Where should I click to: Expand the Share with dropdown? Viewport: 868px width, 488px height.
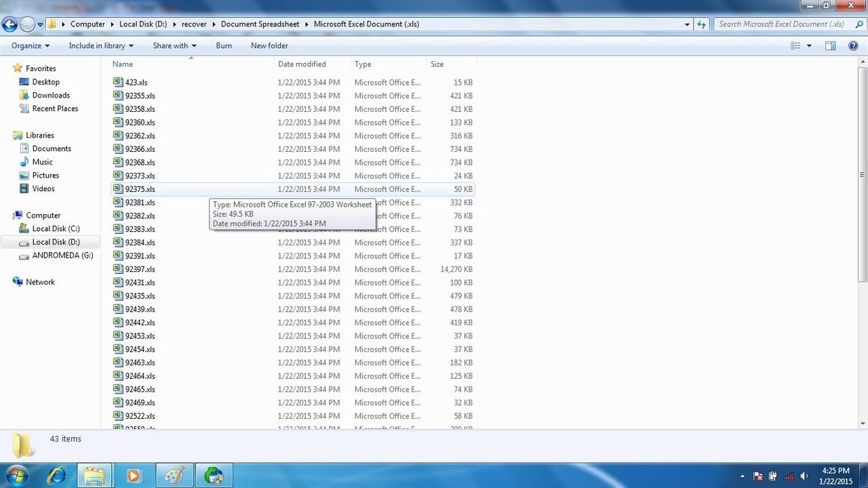click(174, 45)
